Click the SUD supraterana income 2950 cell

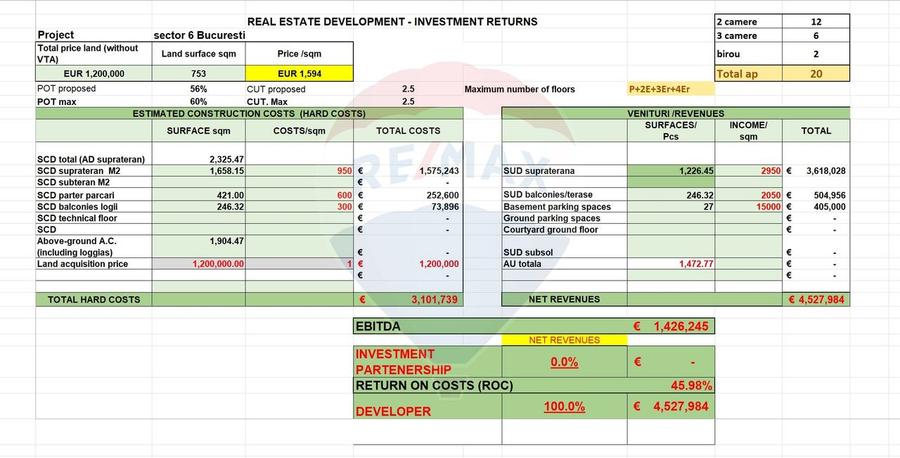(x=748, y=171)
